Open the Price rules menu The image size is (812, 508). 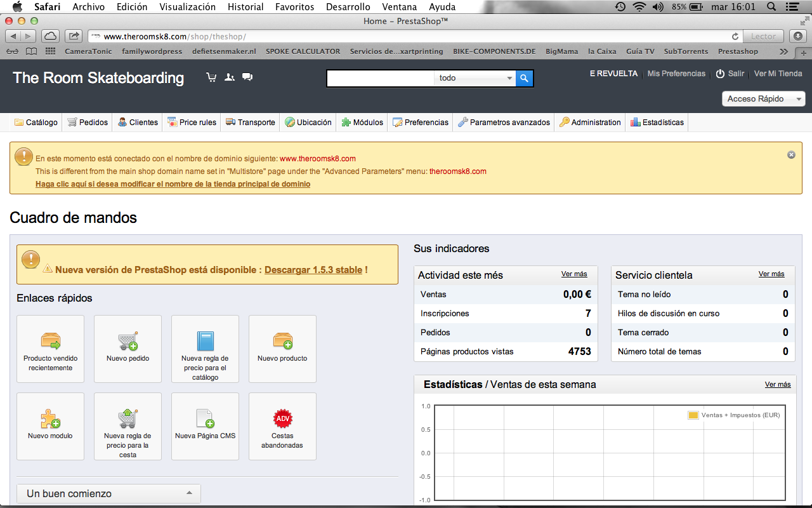192,123
